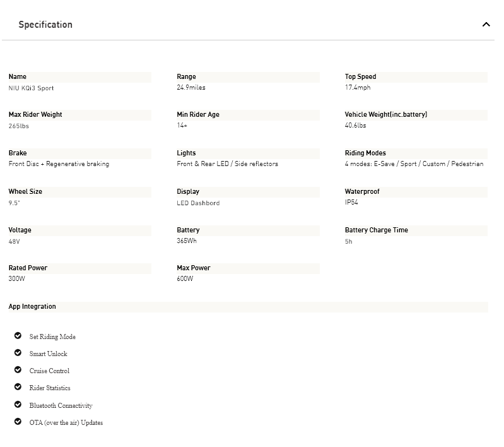Click the 'Range' spec label
This screenshot has width=504, height=447.
tap(187, 77)
